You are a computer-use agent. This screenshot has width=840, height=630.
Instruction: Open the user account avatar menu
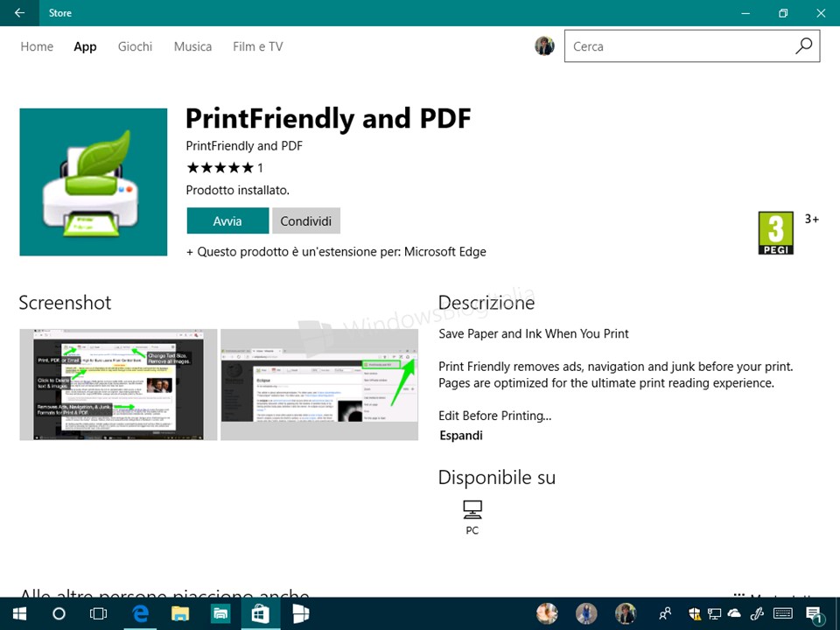(x=544, y=46)
